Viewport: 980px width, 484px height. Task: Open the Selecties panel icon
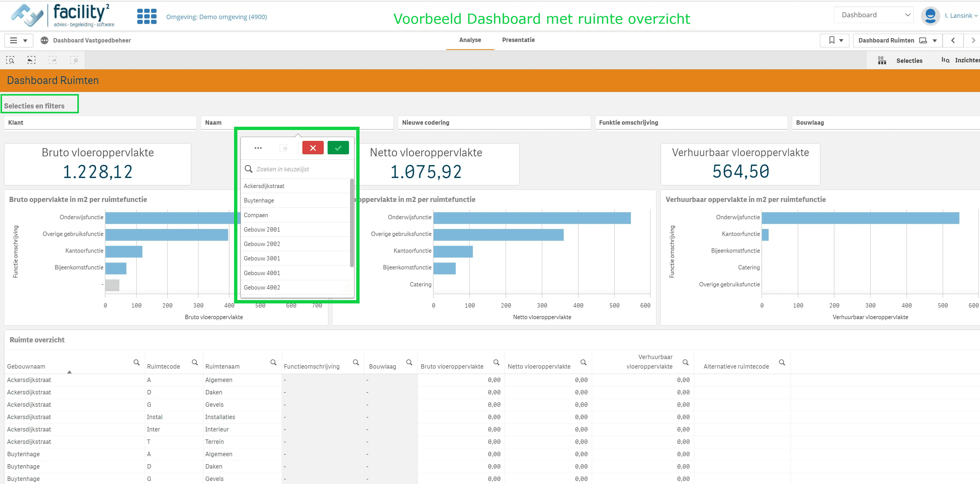pyautogui.click(x=882, y=61)
